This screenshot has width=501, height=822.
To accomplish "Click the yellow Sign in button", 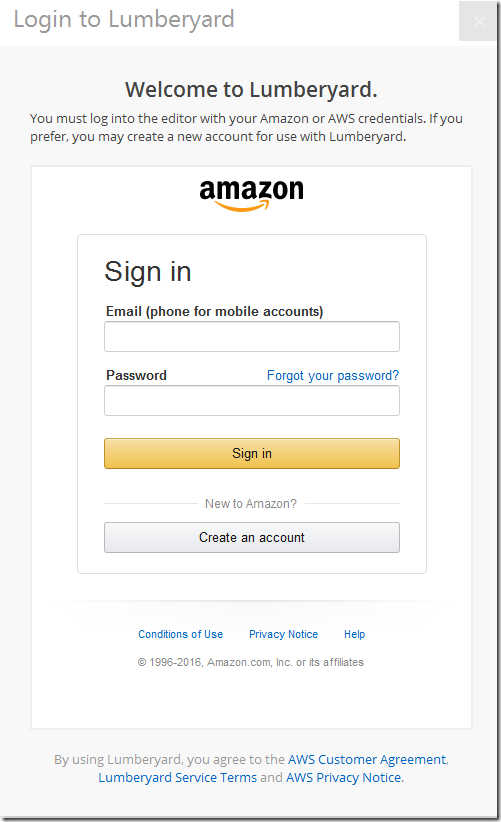I will (252, 453).
